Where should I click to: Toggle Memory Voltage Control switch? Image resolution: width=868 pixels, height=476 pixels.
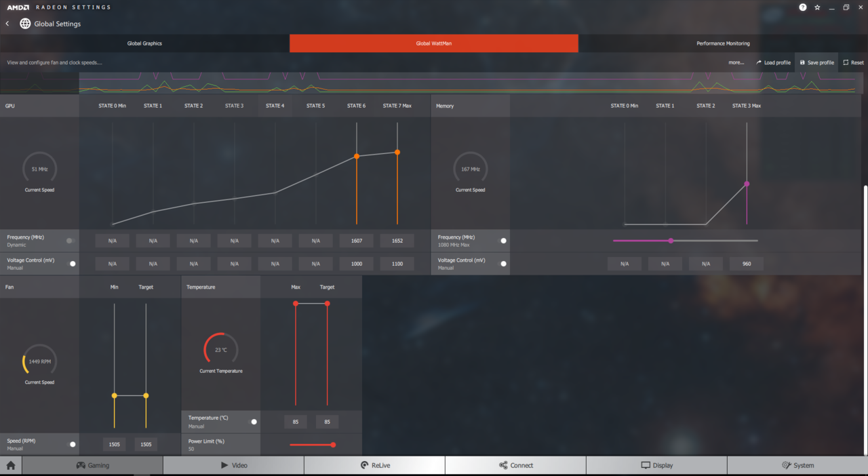tap(503, 264)
